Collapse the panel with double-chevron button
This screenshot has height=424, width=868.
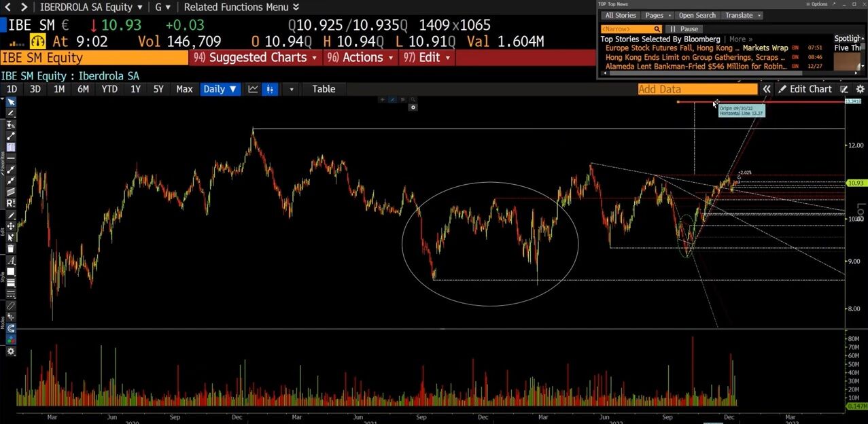pos(767,89)
